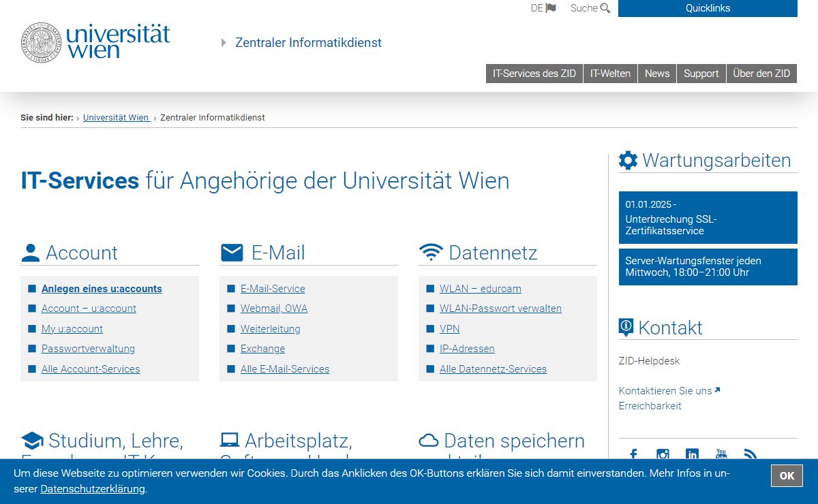The height and width of the screenshot is (504, 818).
Task: Click the Datennetz section heading
Action: coord(493,253)
